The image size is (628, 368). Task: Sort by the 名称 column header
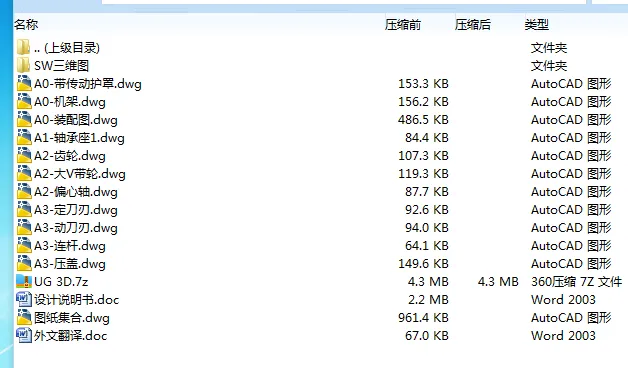26,25
